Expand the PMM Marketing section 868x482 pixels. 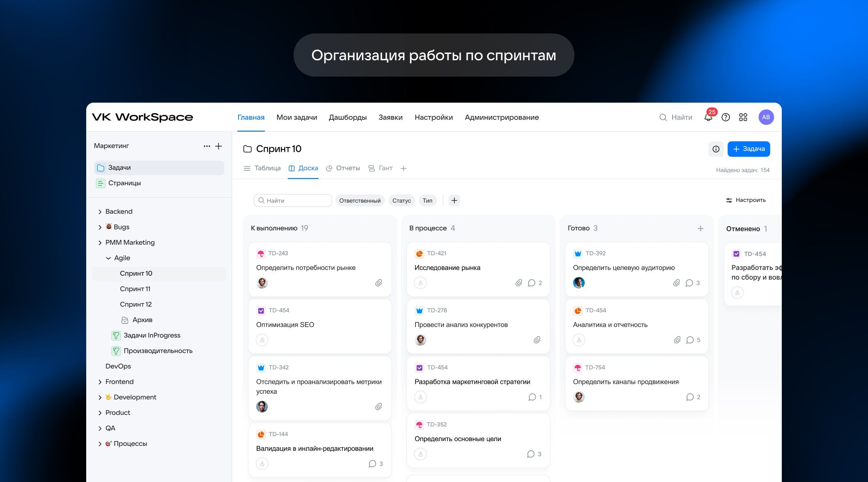pos(100,243)
